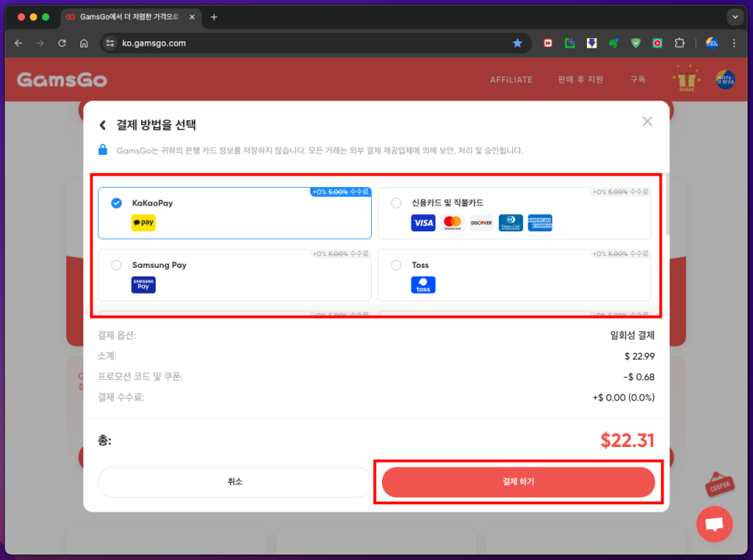Click the Diners Club logo
753x560 pixels.
coord(511,223)
